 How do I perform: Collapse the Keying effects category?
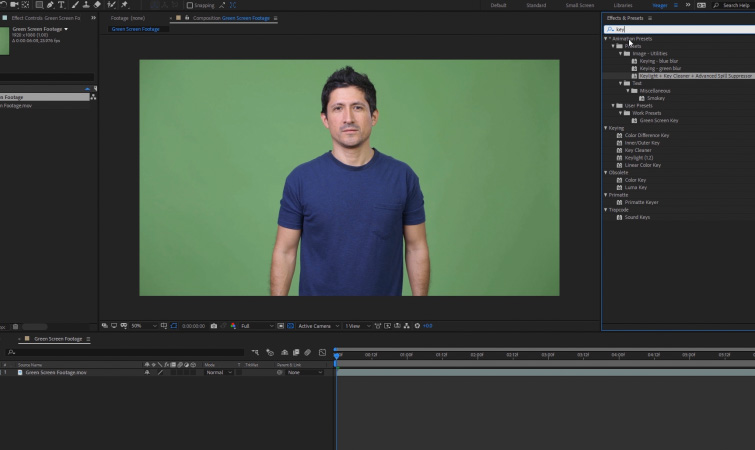point(606,128)
